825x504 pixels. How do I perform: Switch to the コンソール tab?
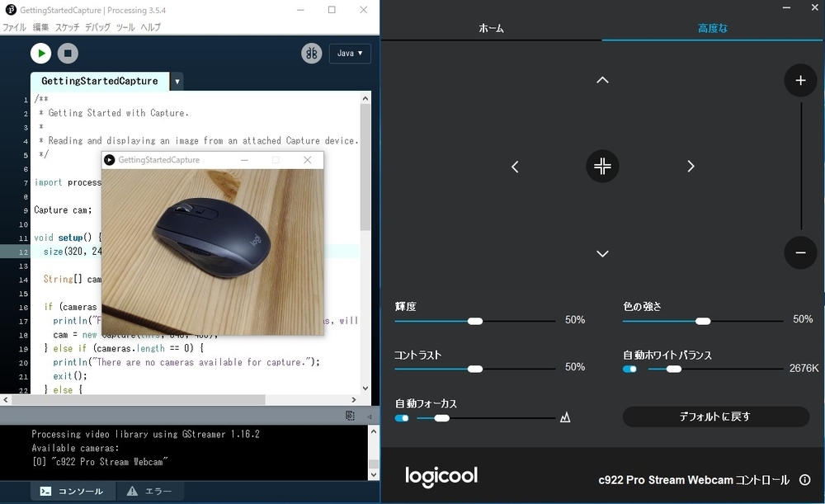72,491
